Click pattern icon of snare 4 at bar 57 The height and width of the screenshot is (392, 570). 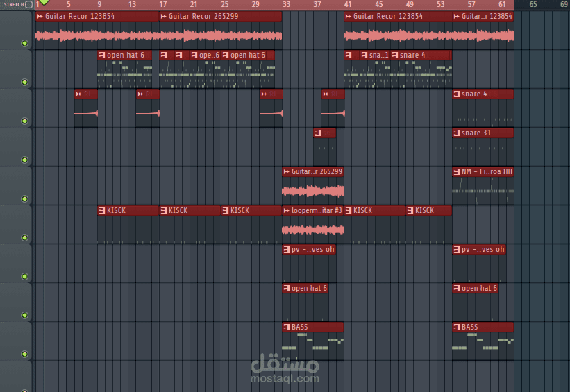pos(457,94)
